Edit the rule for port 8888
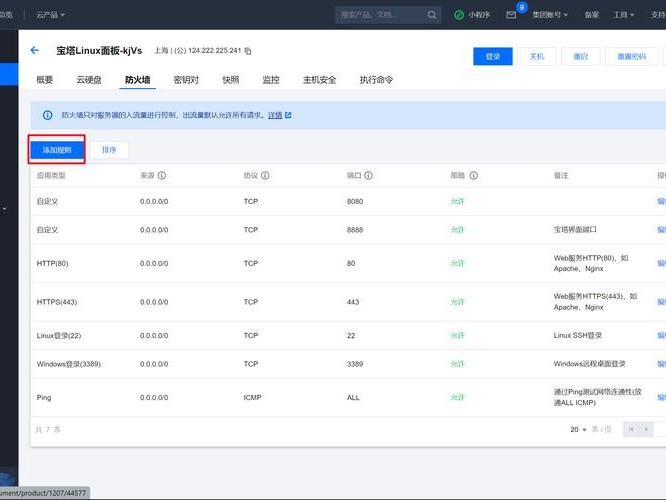This screenshot has width=666, height=500. [x=662, y=230]
